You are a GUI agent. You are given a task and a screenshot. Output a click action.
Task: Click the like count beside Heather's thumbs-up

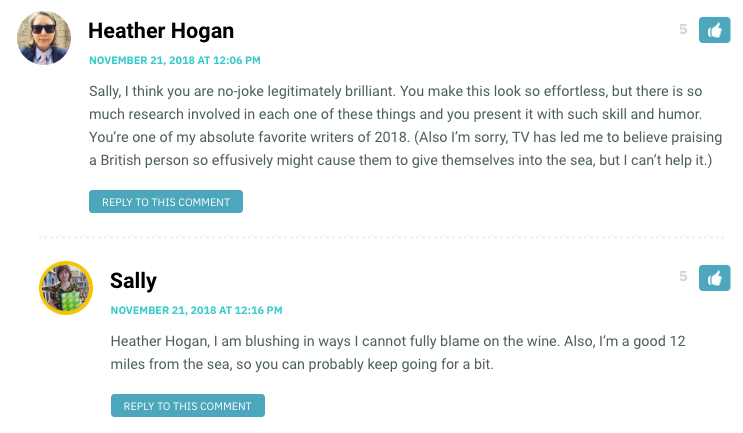click(683, 29)
